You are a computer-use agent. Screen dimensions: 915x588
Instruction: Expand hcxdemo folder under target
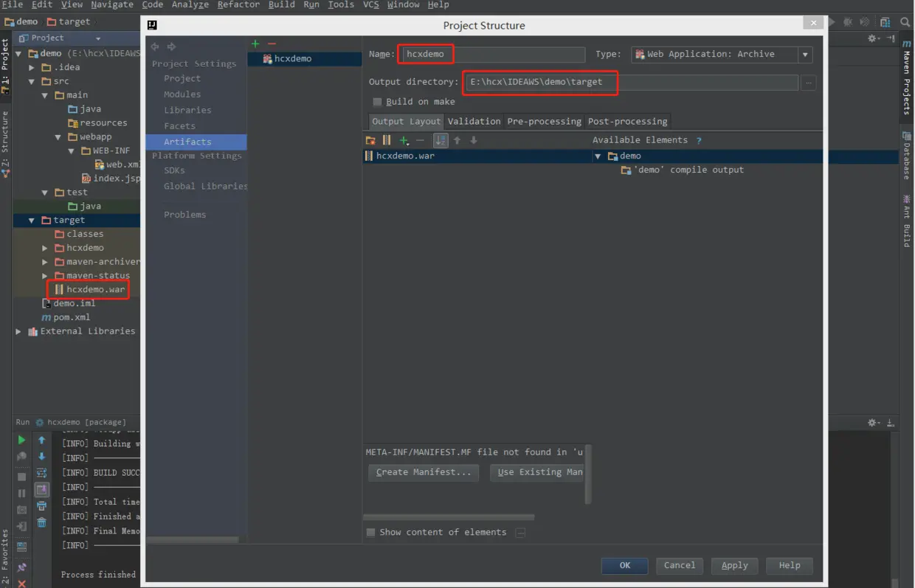pyautogui.click(x=45, y=249)
